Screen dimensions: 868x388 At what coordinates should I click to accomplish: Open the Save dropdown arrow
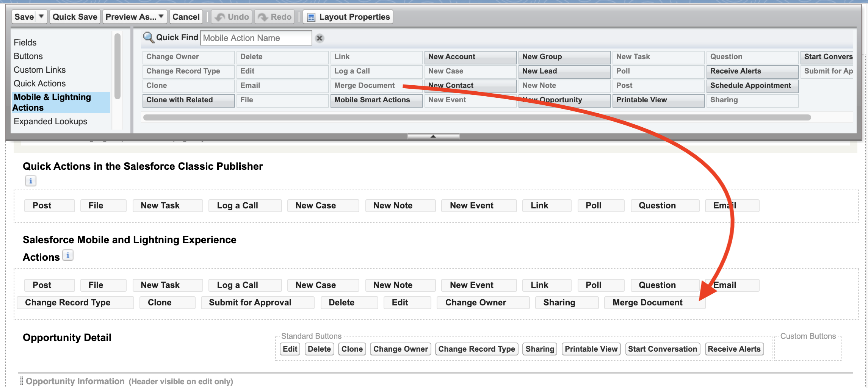(41, 16)
